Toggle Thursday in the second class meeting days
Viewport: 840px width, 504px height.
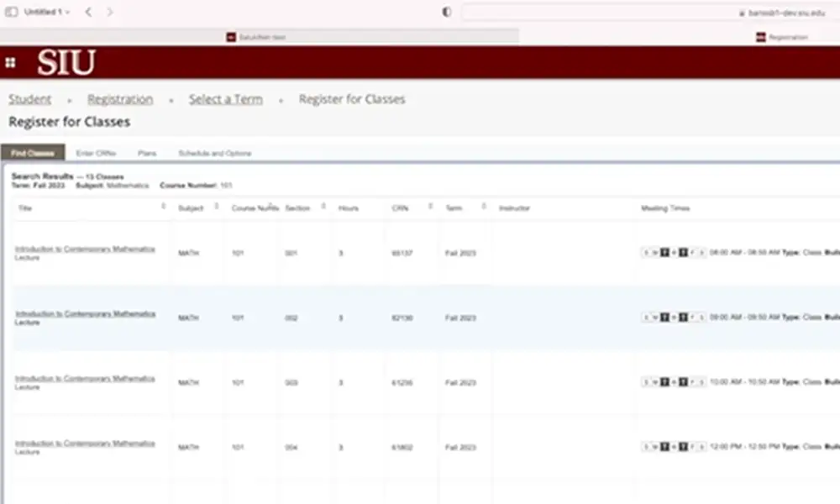(682, 318)
